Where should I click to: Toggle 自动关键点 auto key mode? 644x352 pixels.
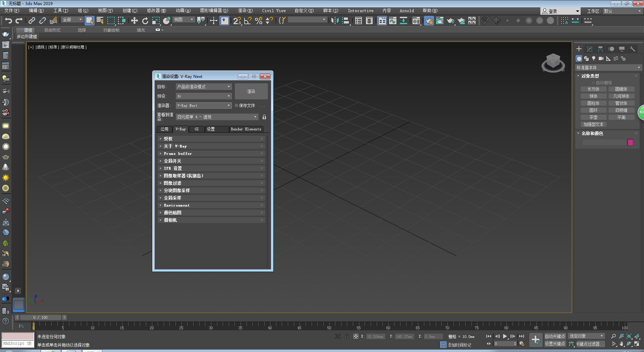pyautogui.click(x=555, y=336)
